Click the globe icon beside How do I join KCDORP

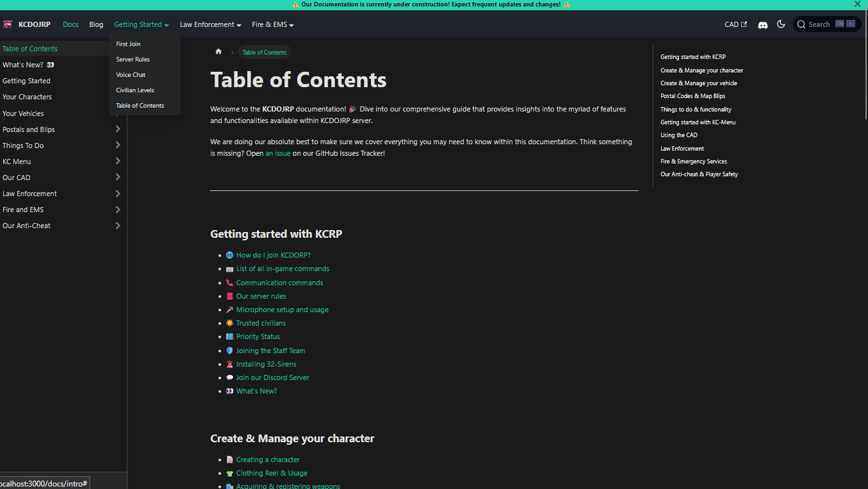[x=229, y=254]
